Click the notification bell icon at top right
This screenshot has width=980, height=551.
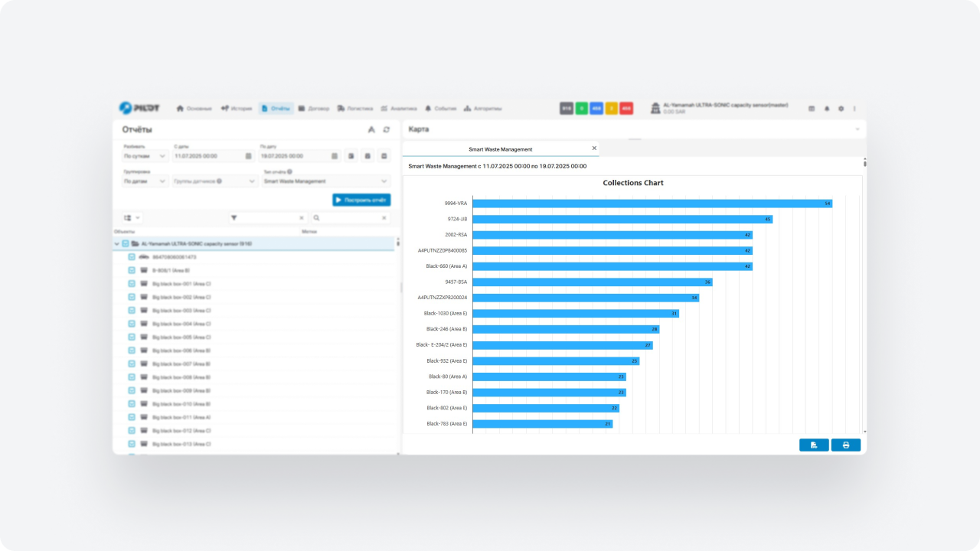(826, 109)
